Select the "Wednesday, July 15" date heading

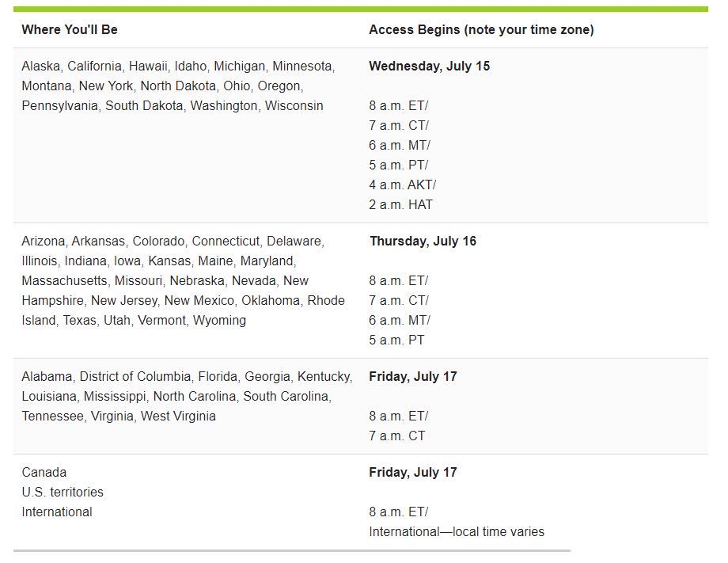(429, 67)
